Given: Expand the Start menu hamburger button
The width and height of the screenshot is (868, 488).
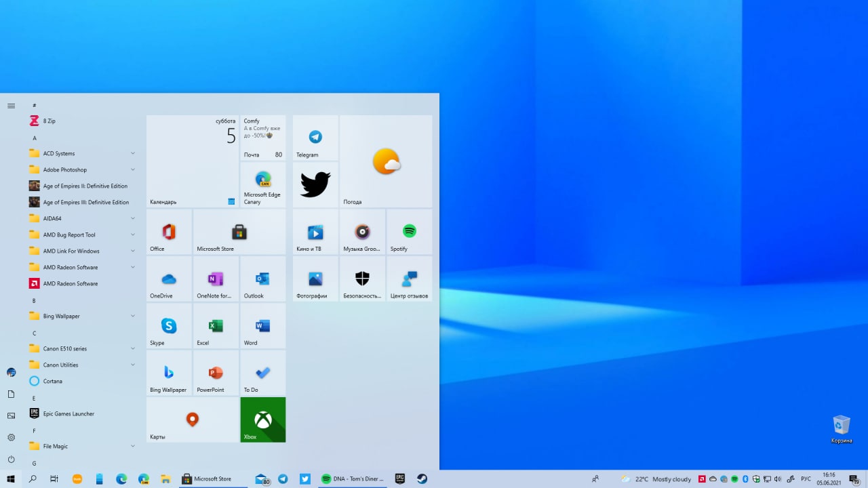Looking at the screenshot, I should tap(11, 106).
